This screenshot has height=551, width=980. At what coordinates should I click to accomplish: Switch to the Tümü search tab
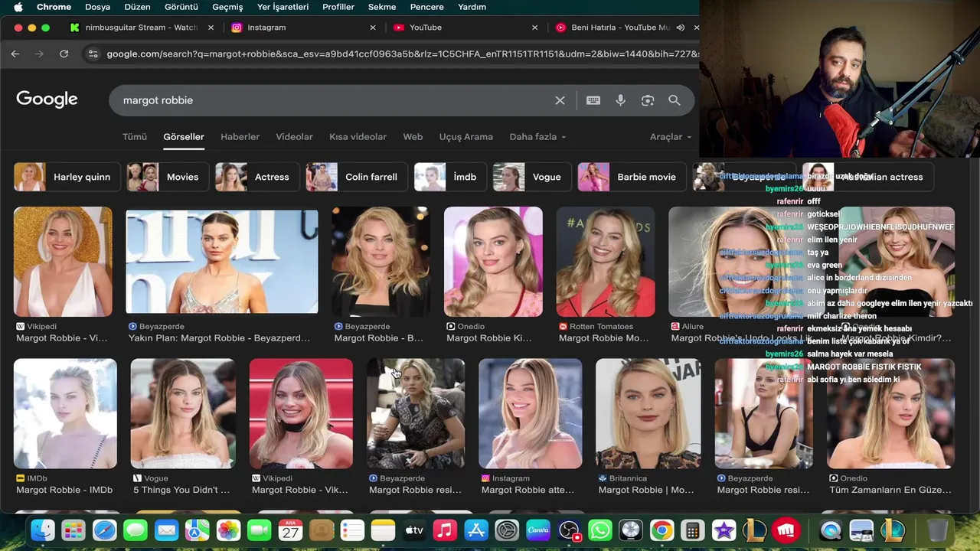134,137
